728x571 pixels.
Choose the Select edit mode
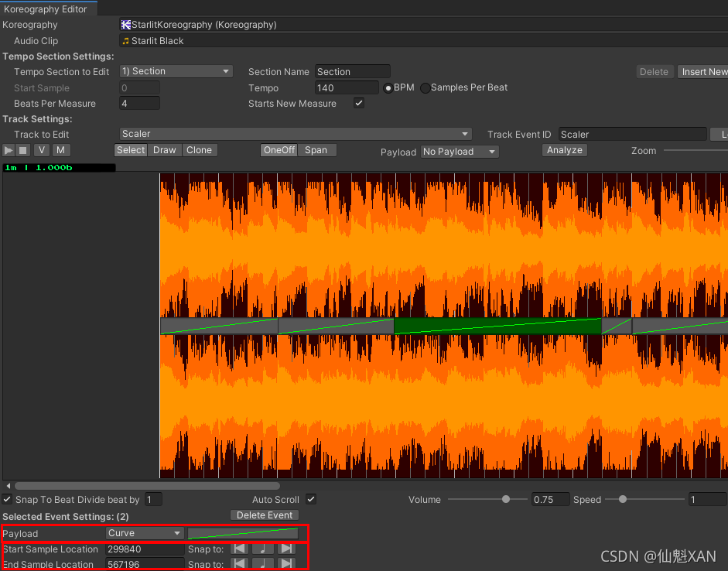click(x=131, y=150)
